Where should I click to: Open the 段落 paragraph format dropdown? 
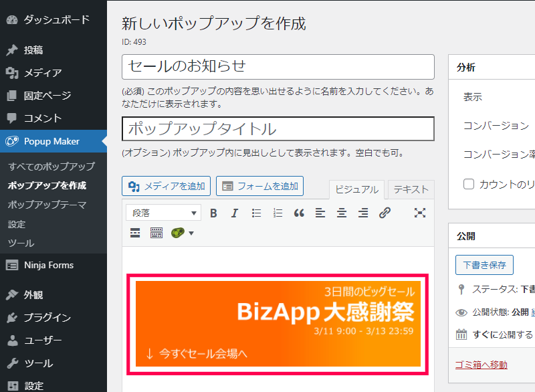click(x=163, y=213)
